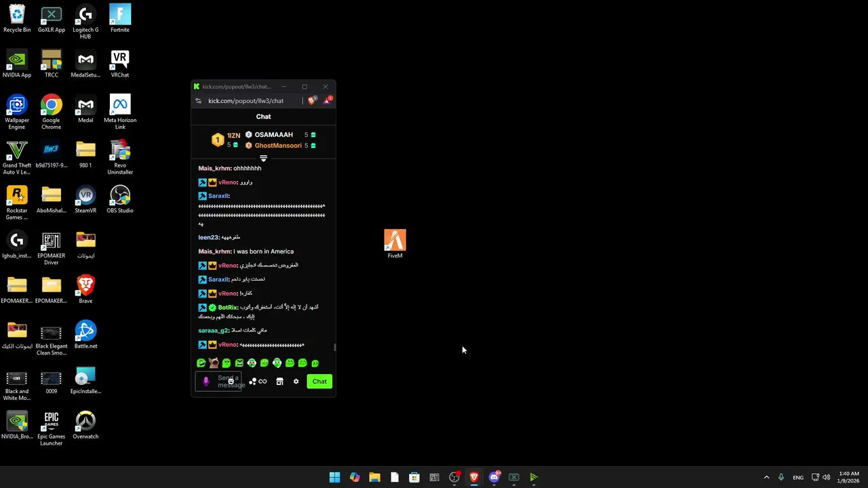Launch GoXLR App from desktop

coord(52,18)
